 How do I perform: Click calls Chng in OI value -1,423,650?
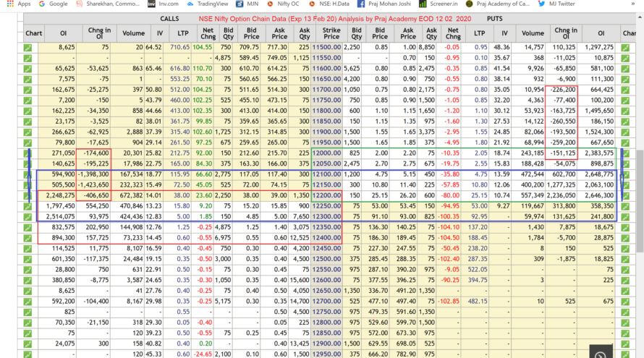pyautogui.click(x=94, y=185)
